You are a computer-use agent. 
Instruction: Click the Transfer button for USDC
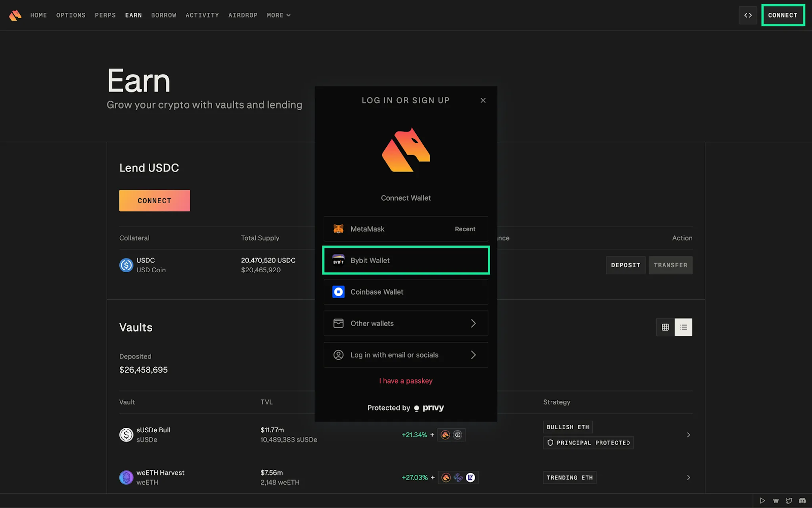tap(670, 265)
